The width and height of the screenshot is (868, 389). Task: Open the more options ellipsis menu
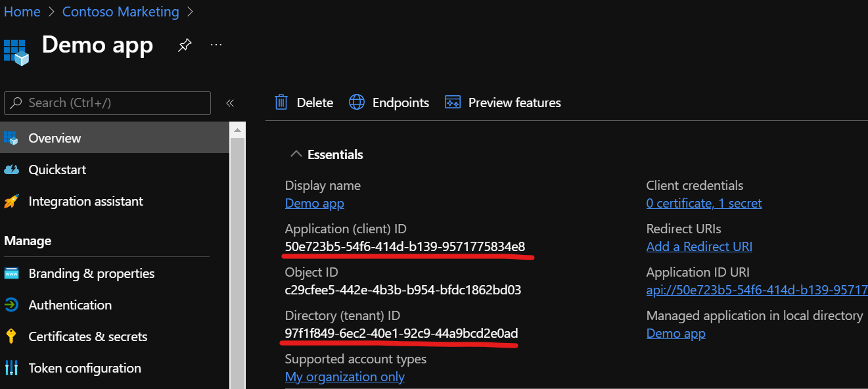(216, 45)
